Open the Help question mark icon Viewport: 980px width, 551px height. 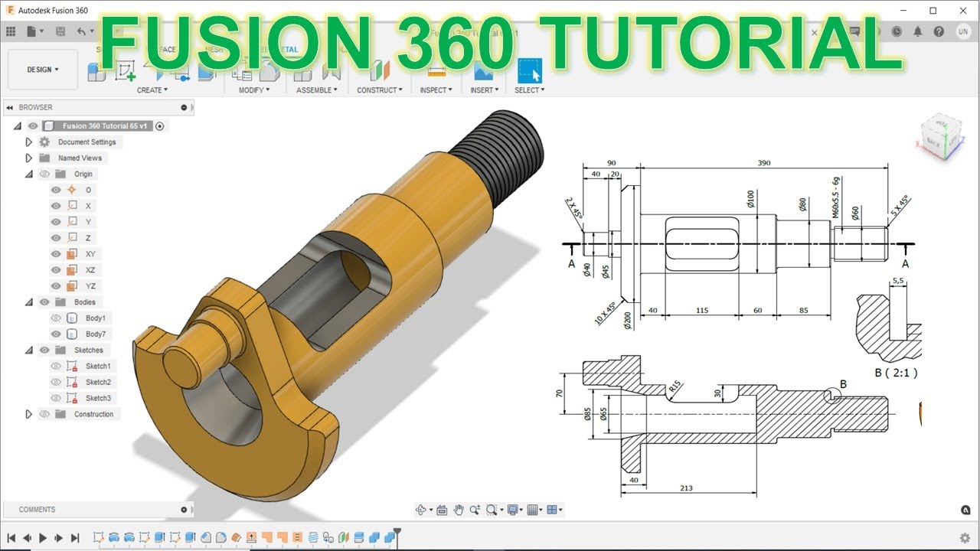coord(939,31)
